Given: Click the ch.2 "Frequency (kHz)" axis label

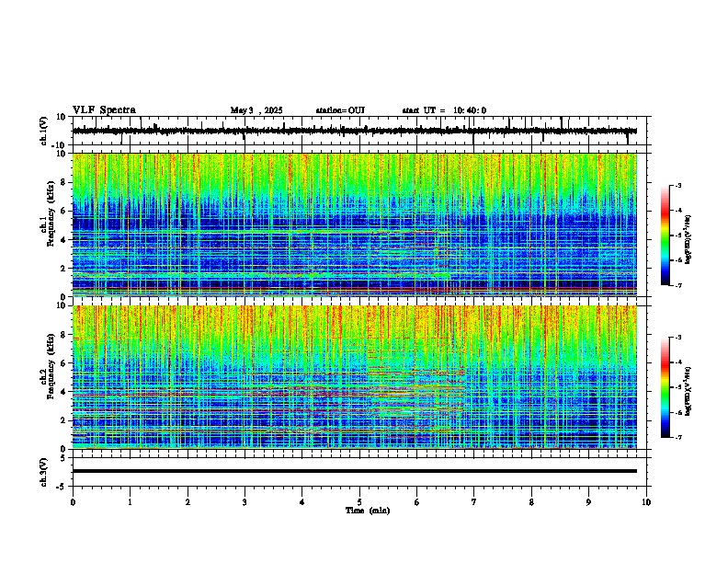Looking at the screenshot, I should pos(51,366).
